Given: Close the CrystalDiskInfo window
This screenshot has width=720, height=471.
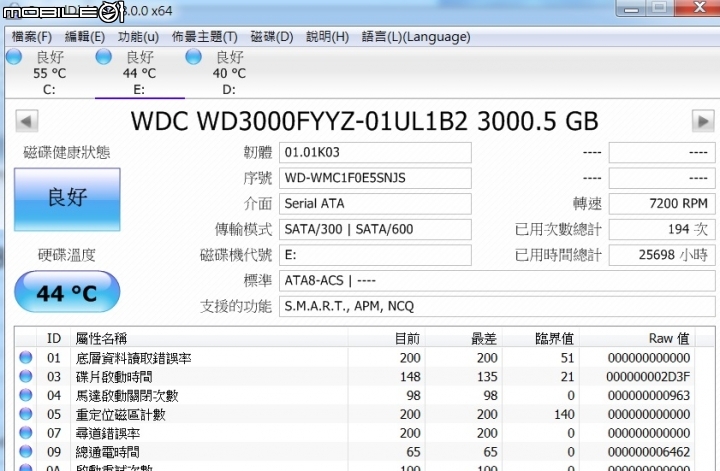Looking at the screenshot, I should click(699, 8).
